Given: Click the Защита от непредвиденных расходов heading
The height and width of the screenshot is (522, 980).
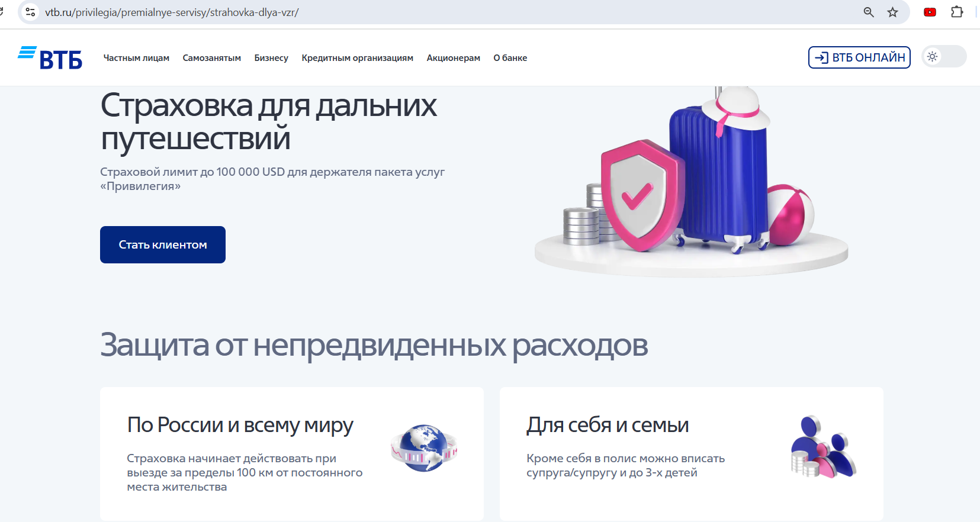Looking at the screenshot, I should pyautogui.click(x=374, y=345).
